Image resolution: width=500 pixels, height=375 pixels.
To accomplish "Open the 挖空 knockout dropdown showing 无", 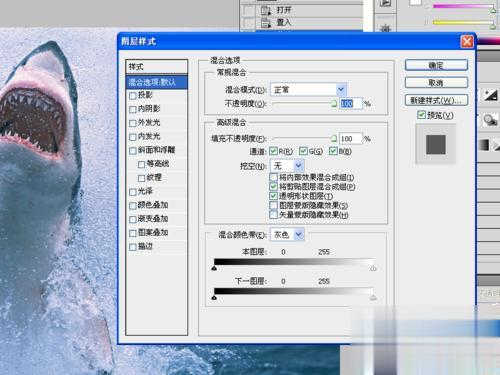I will pos(288,166).
